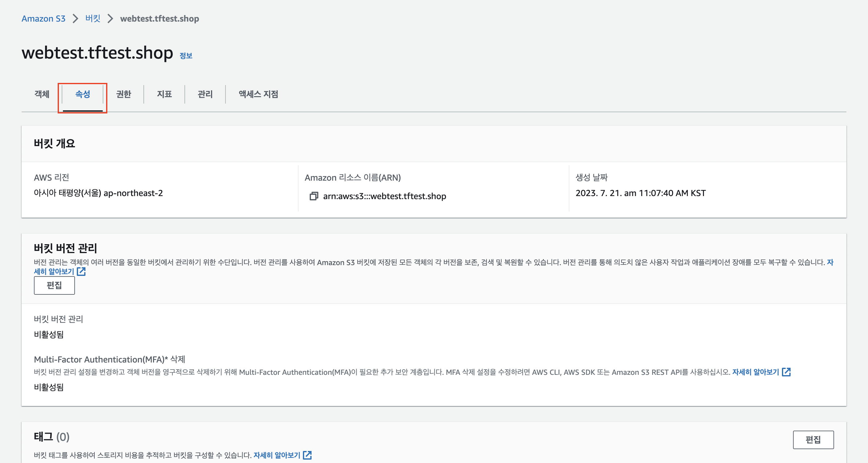868x463 pixels.
Task: Click external link icon beside MFA learn more
Action: point(786,372)
